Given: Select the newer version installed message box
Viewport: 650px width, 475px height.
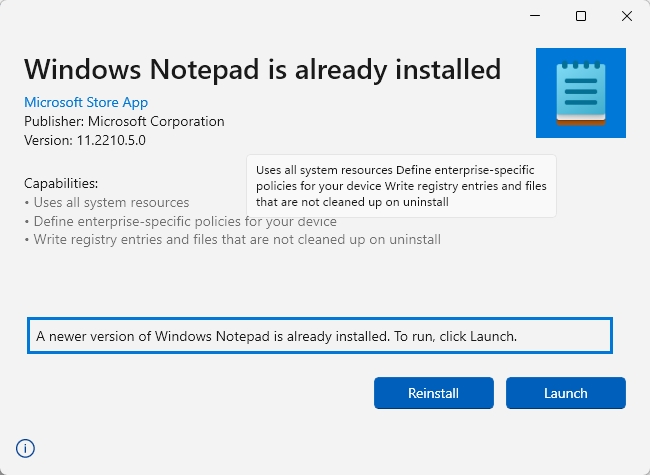Looking at the screenshot, I should pos(320,336).
